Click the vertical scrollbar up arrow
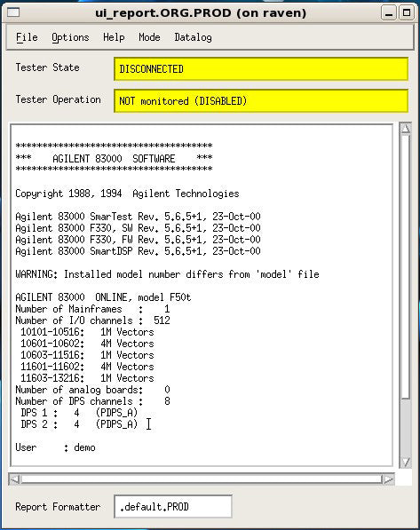This screenshot has width=420, height=530. pyautogui.click(x=406, y=129)
